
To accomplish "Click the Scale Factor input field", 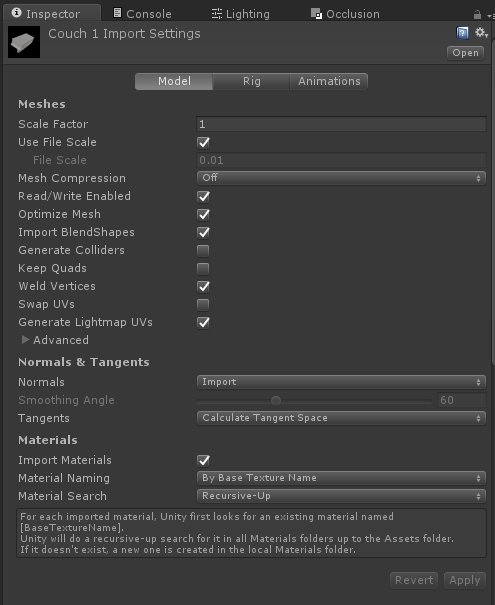I will tap(341, 124).
